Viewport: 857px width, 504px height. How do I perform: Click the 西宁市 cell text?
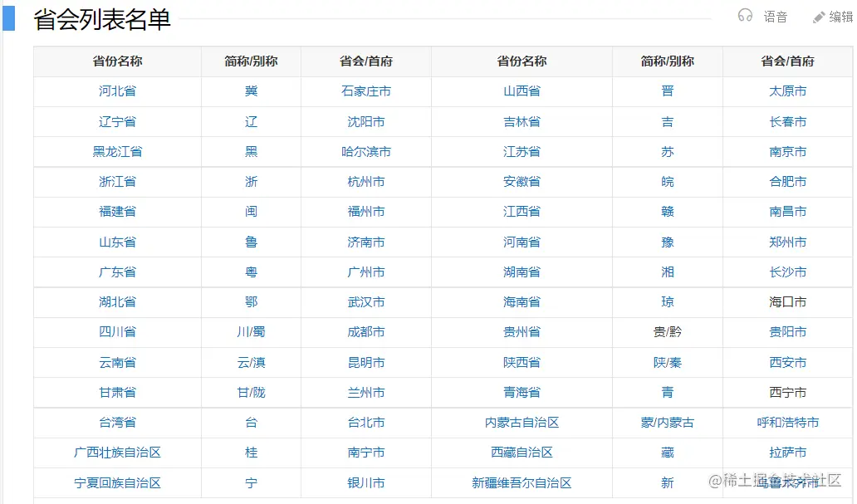tap(787, 393)
